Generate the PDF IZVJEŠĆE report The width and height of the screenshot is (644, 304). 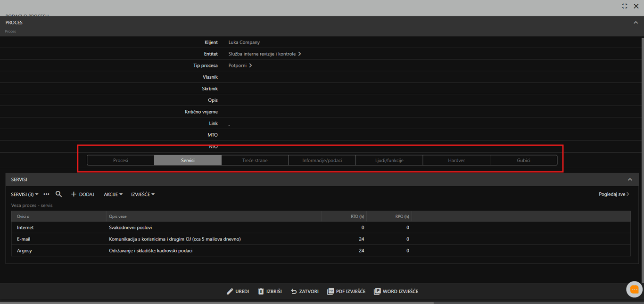click(x=346, y=291)
